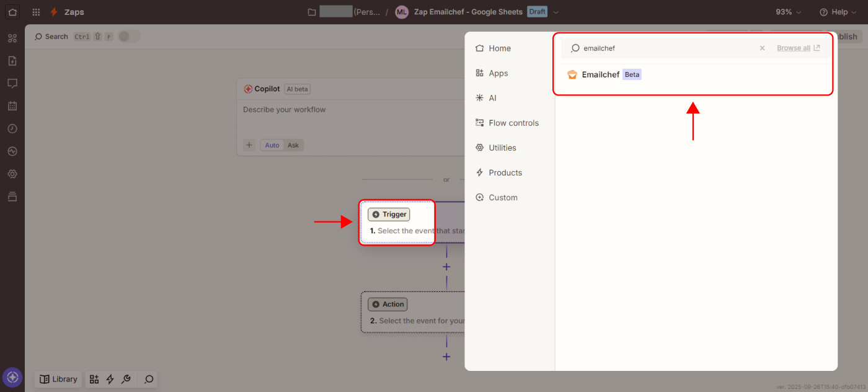
Task: Open the apps grid launcher icon
Action: (37, 12)
